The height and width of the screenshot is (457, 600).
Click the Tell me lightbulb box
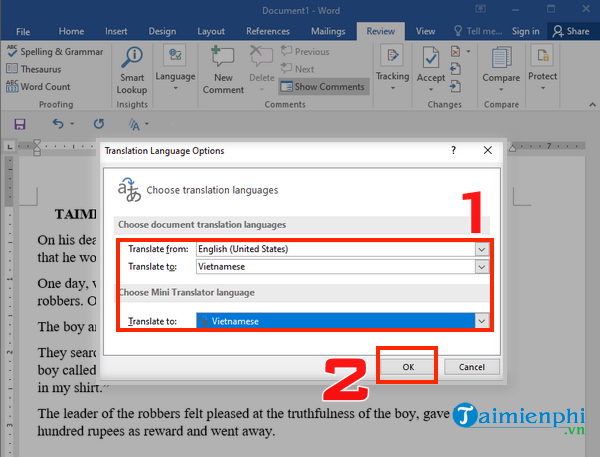pyautogui.click(x=478, y=31)
